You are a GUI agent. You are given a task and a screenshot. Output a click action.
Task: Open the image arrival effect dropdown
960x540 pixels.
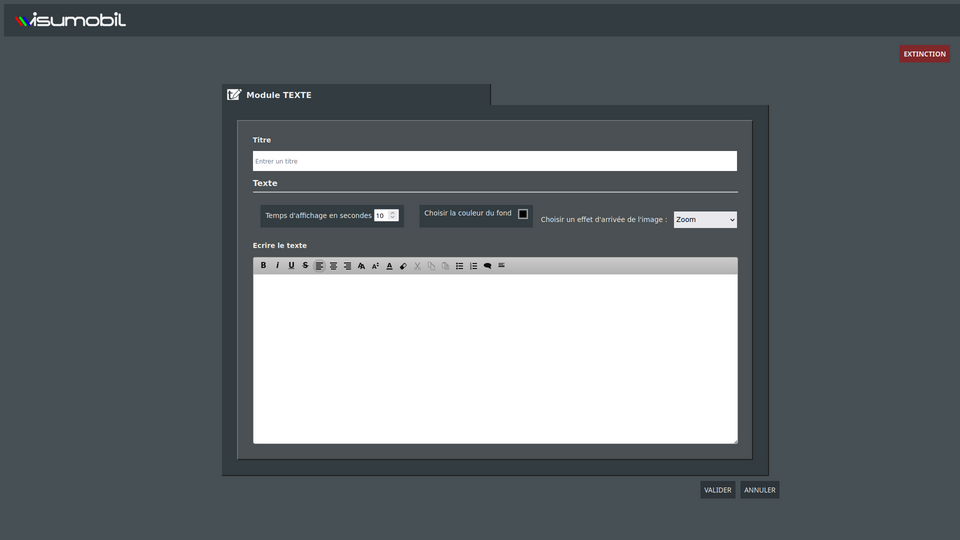[705, 220]
